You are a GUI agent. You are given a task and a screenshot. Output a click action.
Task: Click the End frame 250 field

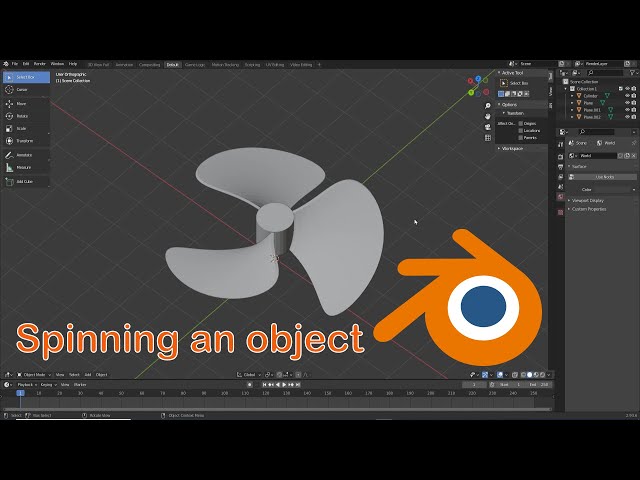coord(539,384)
